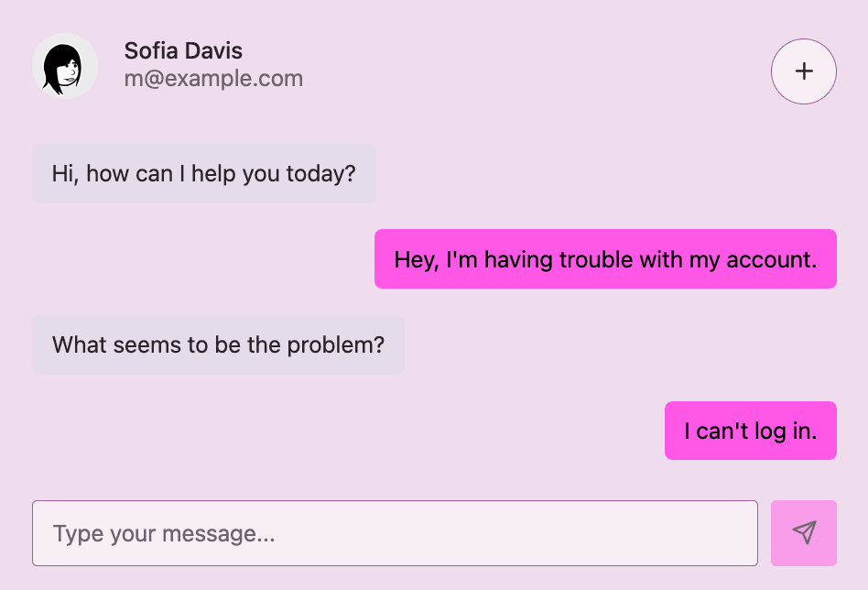868x590 pixels.
Task: Focus the "Type your message..." input field
Action: 395,533
